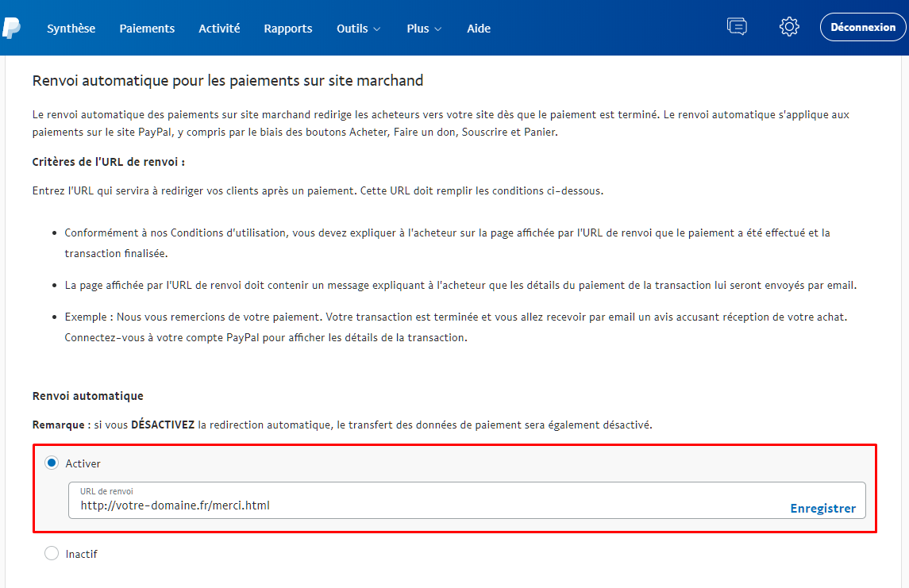Viewport: 909px width, 588px height.
Task: Open the Rapports section
Action: pyautogui.click(x=287, y=28)
